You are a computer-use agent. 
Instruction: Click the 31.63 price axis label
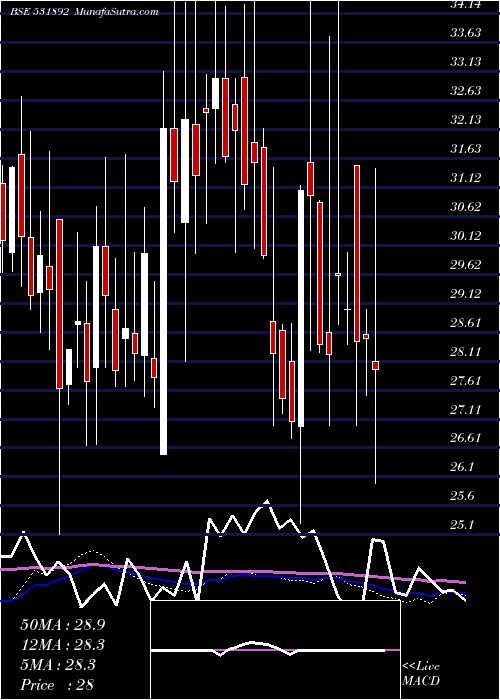[x=466, y=149]
